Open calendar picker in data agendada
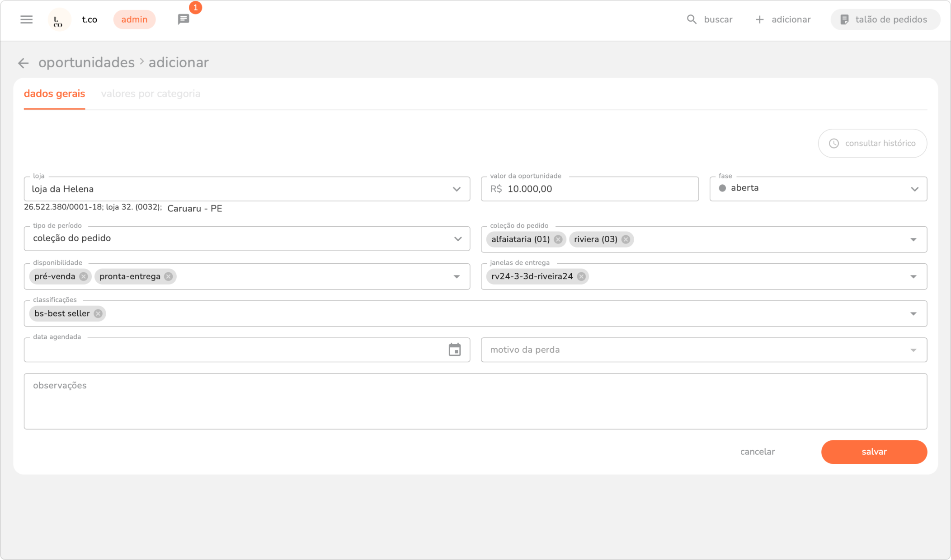 tap(454, 350)
